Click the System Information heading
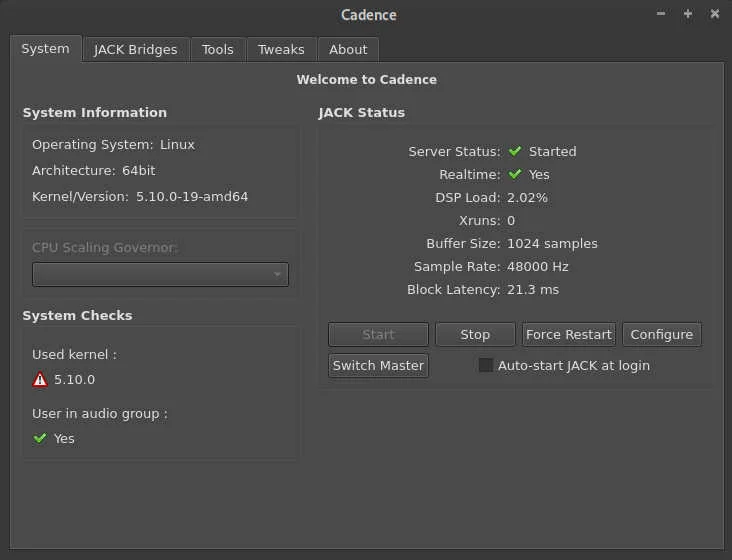 click(x=95, y=112)
